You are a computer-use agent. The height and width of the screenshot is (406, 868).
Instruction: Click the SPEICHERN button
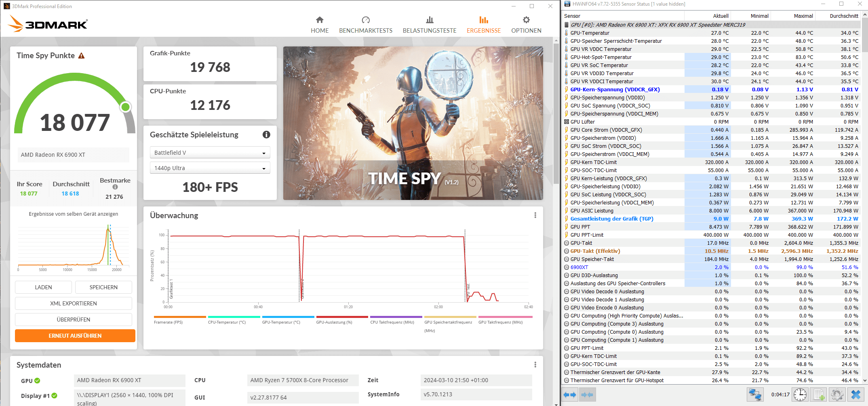[x=103, y=287]
